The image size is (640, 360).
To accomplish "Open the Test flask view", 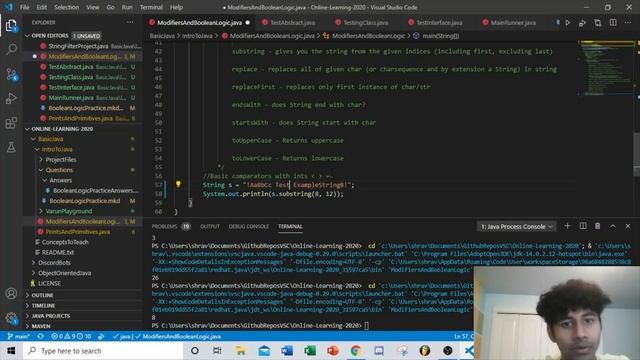I will tap(11, 147).
